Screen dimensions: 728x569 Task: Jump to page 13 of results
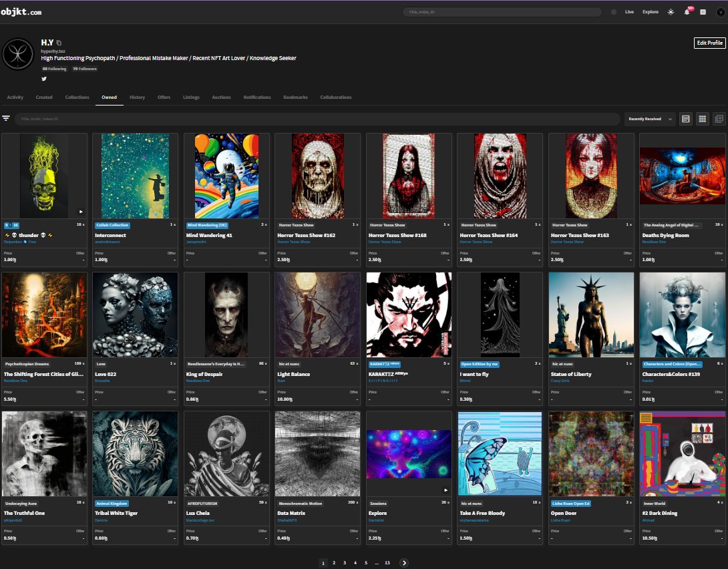(387, 562)
